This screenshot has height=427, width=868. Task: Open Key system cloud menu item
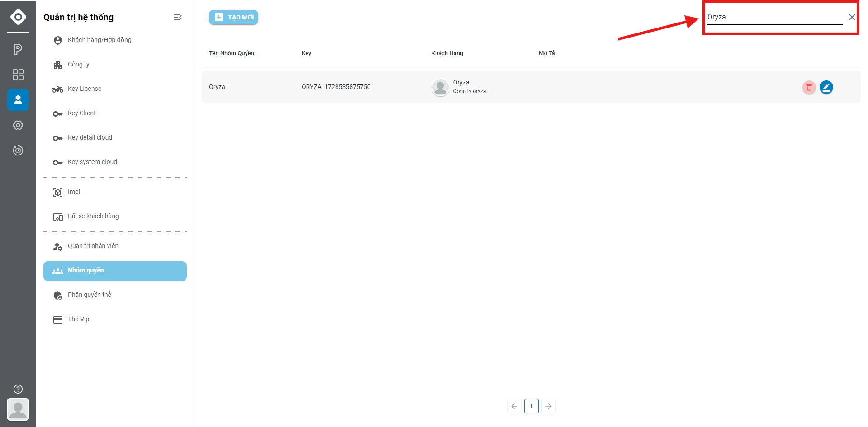point(115,162)
